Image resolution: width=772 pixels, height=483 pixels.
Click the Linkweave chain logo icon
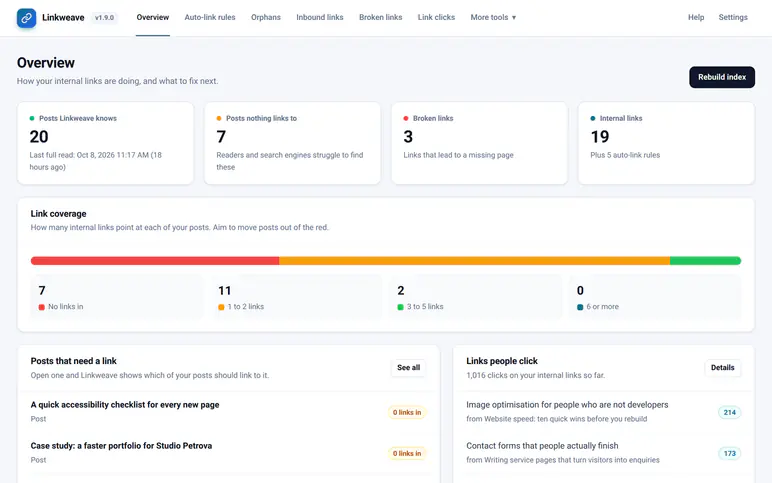coord(26,18)
